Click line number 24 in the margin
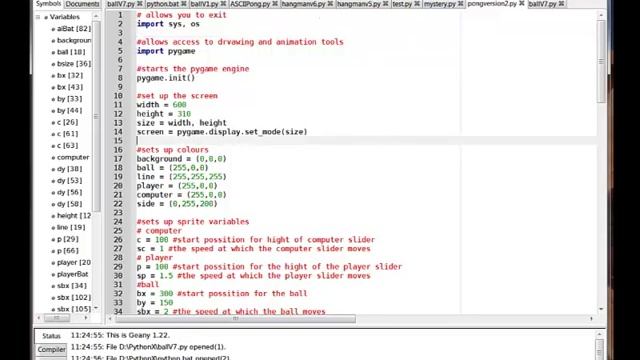Viewport: 640px width, 360px height. (118, 222)
